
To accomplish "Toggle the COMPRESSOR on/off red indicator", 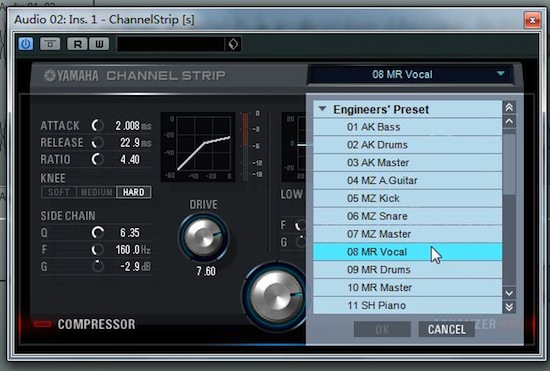I will [x=42, y=323].
